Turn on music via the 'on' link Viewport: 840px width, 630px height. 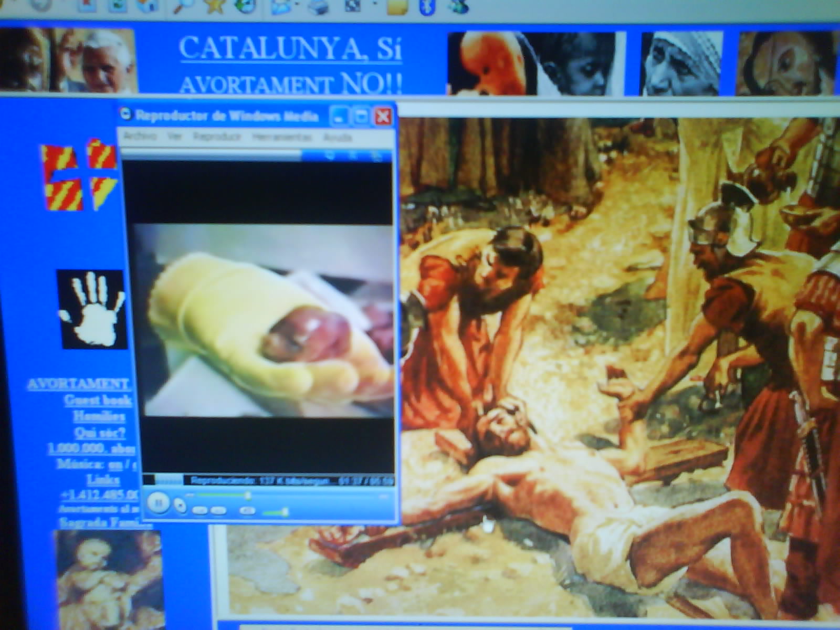(x=115, y=465)
